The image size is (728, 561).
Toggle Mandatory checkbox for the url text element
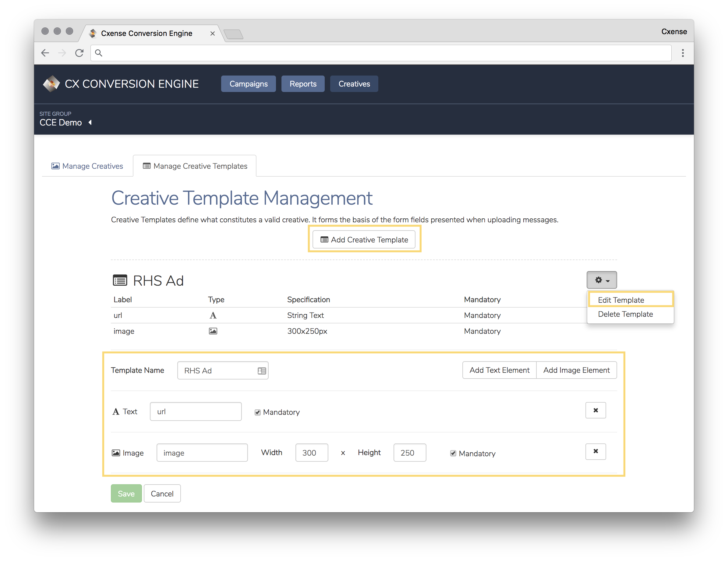(x=257, y=412)
